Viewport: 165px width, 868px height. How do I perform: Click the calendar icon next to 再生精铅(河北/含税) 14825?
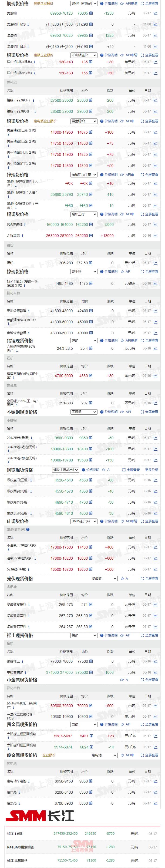pyautogui.click(x=91, y=155)
